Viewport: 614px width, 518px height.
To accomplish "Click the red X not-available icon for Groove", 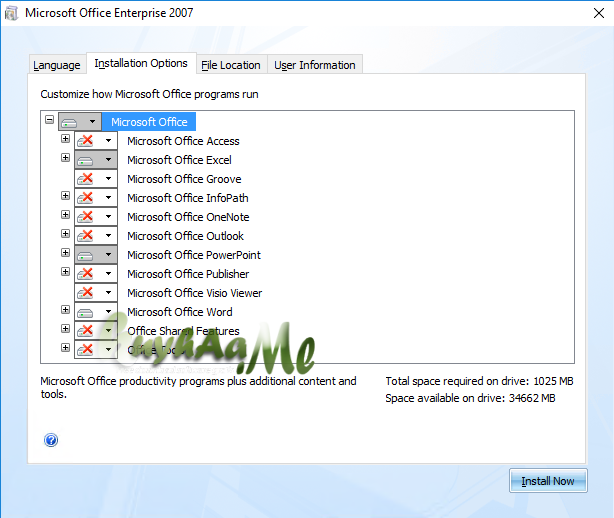I will [x=85, y=179].
